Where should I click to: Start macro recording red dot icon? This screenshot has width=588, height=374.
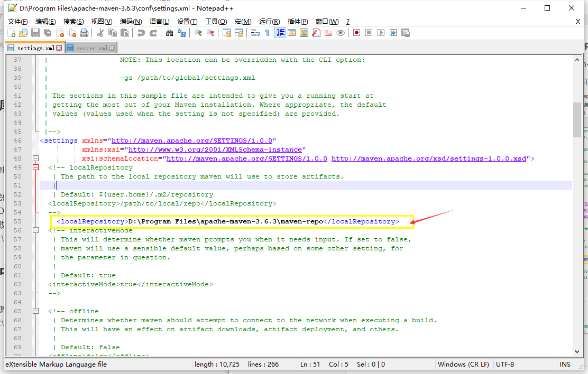click(x=356, y=33)
